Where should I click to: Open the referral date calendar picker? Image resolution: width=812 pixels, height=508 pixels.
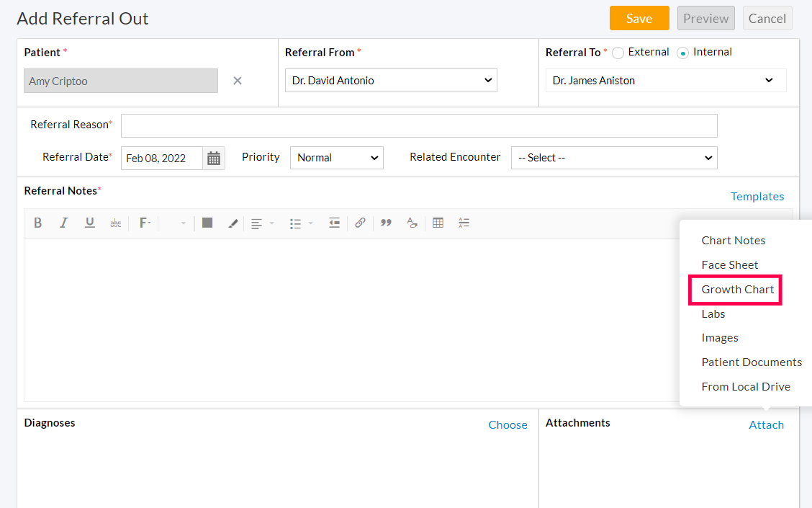coord(214,157)
